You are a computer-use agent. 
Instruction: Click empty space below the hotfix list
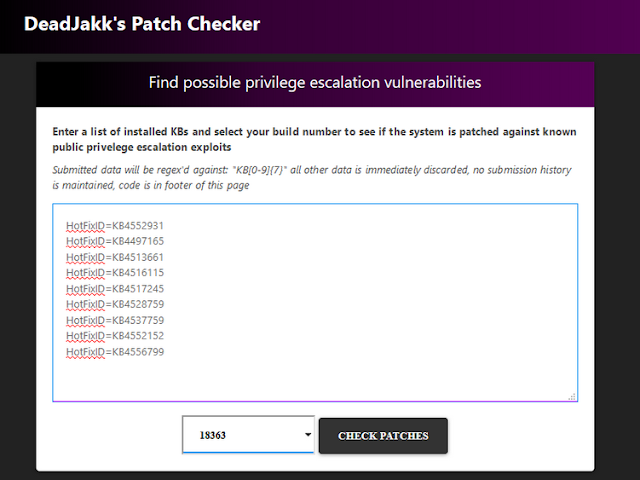(x=314, y=380)
